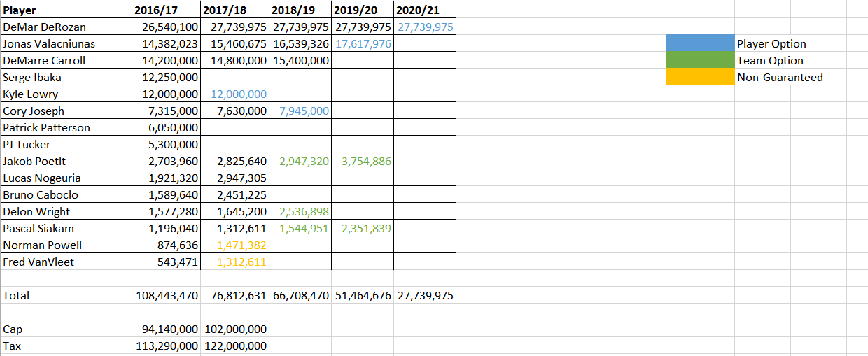Select Lowry's blue 12,000,000 player option cell
Viewport: 868px width, 356px height.
click(x=234, y=94)
